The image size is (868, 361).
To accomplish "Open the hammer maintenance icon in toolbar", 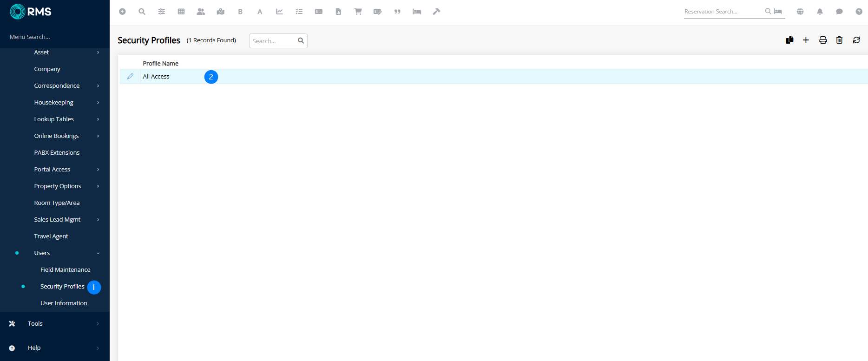I will pos(436,12).
